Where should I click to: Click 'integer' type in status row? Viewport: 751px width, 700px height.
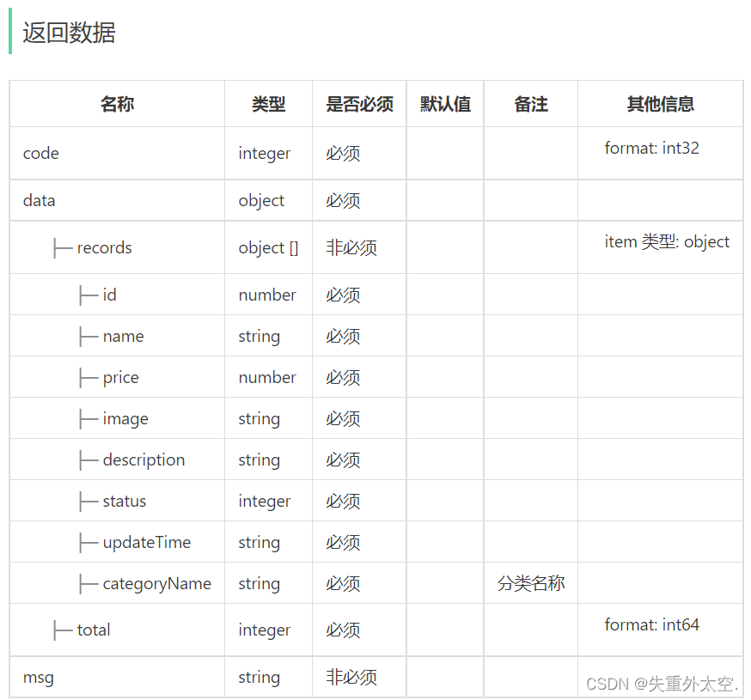pos(265,501)
